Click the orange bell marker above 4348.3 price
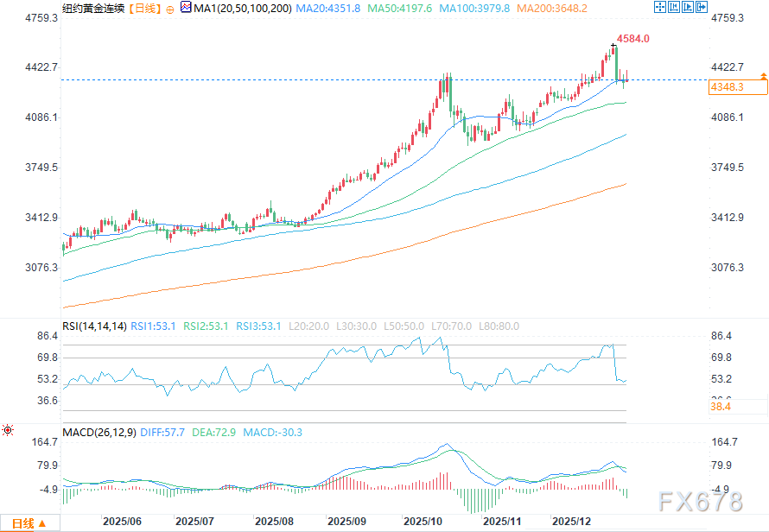The height and width of the screenshot is (532, 769). click(x=763, y=78)
